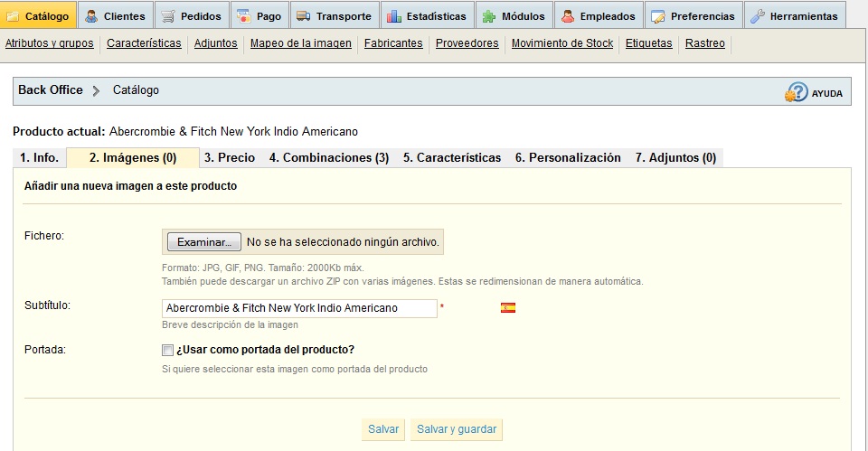Switch to the 6. Personalización tab
The width and height of the screenshot is (868, 451).
[568, 157]
